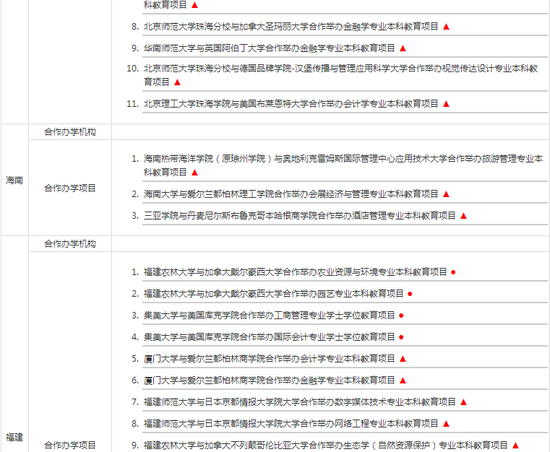
Task: Click the red triangle after 厦门大学 会计学 item
Action: pos(403,359)
